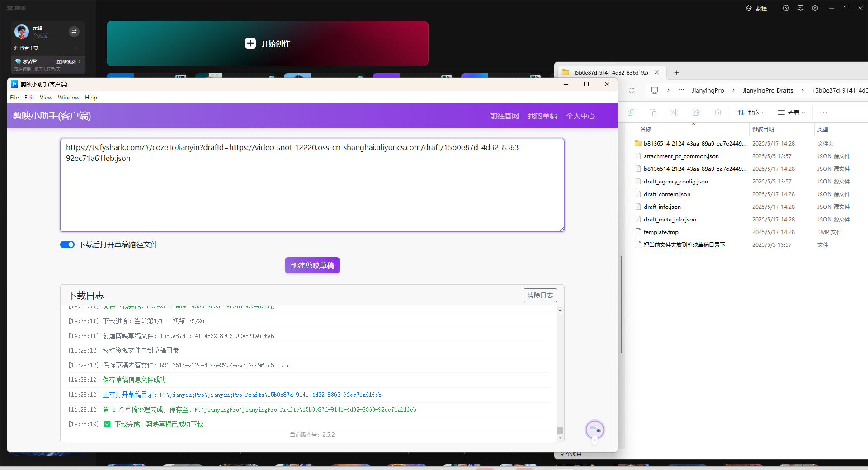Click the Copy icon in Explorer toolbar
The height and width of the screenshot is (470, 868).
[631, 113]
